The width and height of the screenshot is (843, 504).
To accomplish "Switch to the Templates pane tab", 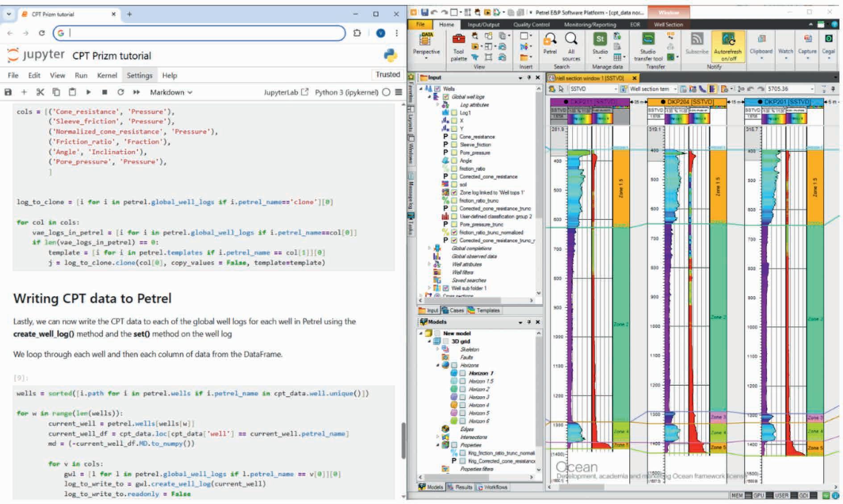I will 483,310.
